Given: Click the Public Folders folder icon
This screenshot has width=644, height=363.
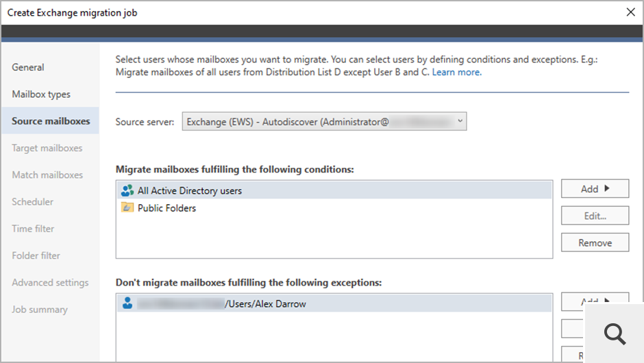Looking at the screenshot, I should coord(127,208).
